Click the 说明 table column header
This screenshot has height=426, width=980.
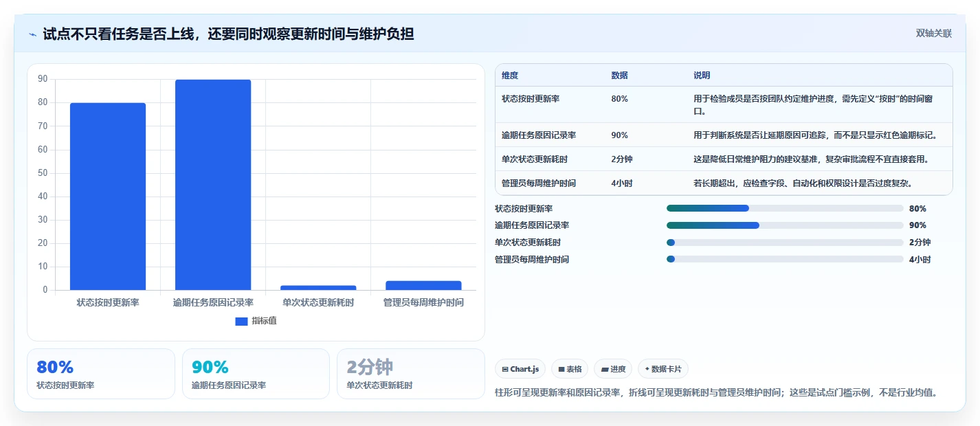coord(702,76)
